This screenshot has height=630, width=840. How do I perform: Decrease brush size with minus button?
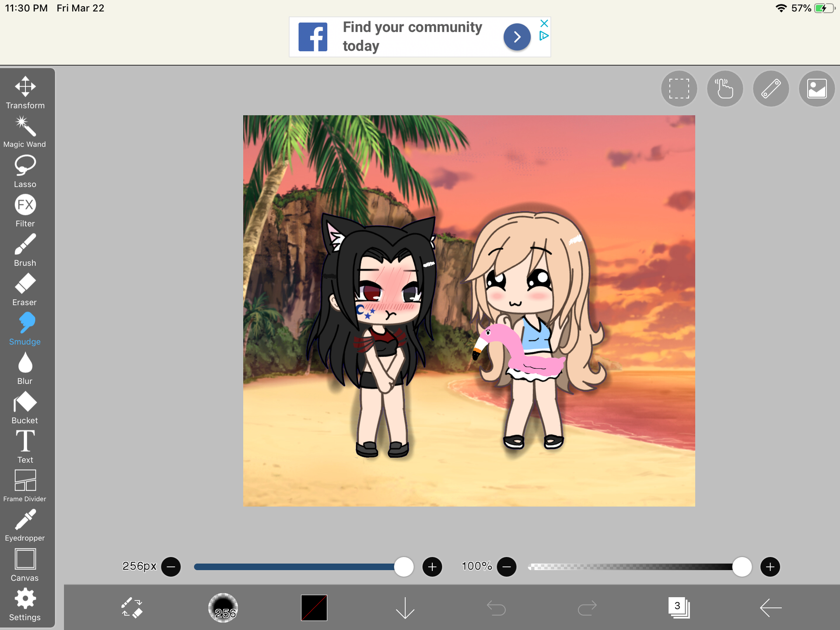[171, 567]
